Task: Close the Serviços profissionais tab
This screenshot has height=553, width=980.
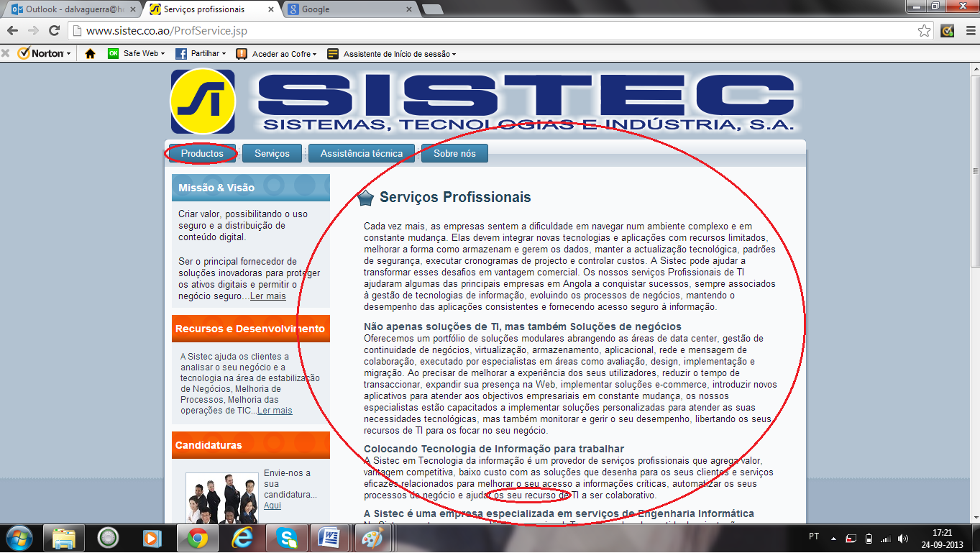Action: pyautogui.click(x=270, y=9)
